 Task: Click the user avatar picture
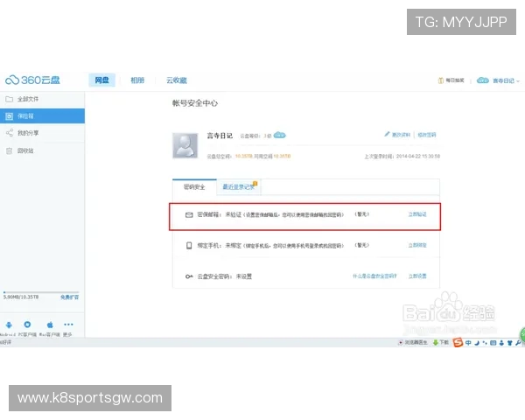coord(185,145)
